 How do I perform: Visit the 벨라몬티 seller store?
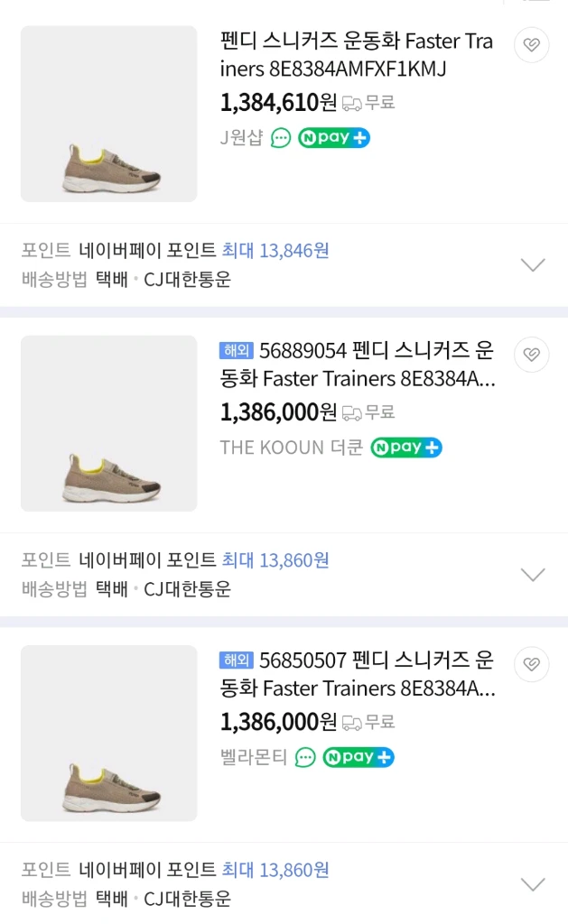click(254, 757)
